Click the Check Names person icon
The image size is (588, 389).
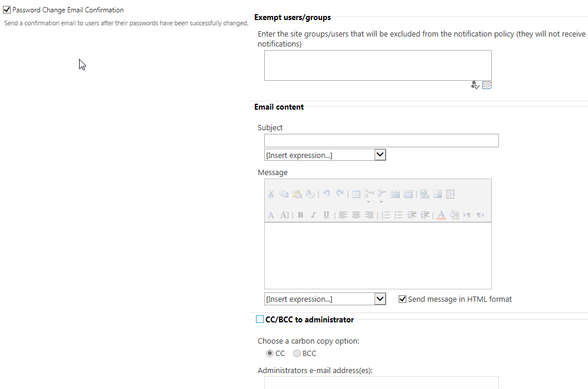[x=475, y=85]
